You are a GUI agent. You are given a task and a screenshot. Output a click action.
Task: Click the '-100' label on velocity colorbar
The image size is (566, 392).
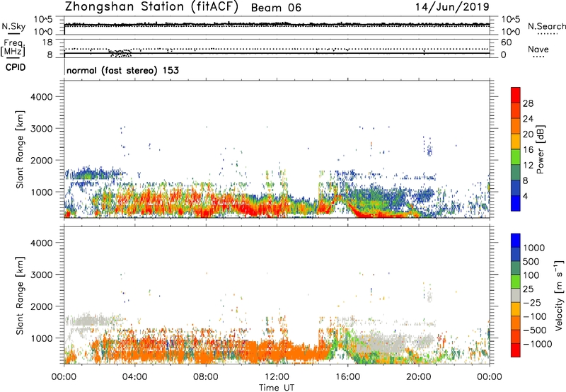coord(535,316)
